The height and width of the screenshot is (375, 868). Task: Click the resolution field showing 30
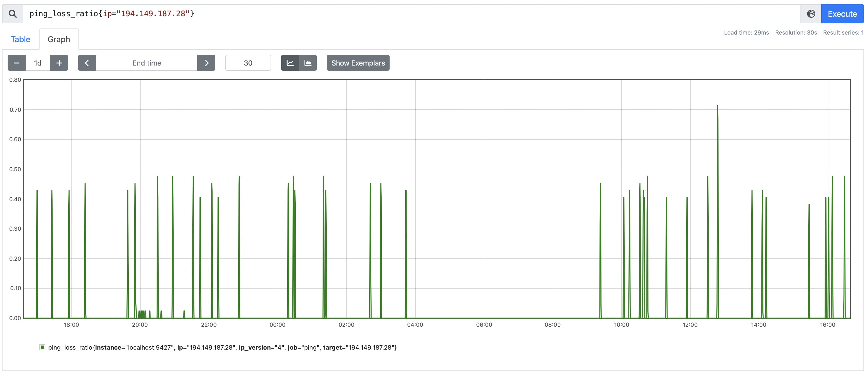coord(248,63)
